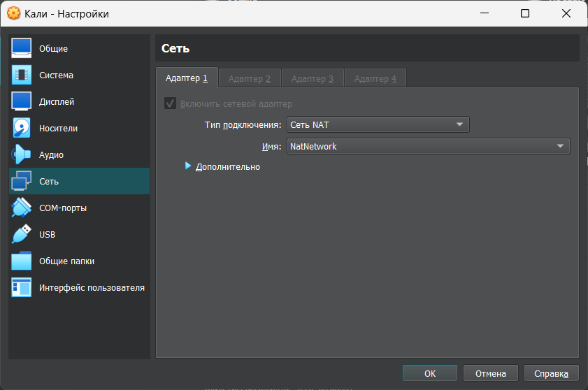Click the Отмена button
This screenshot has height=390, width=588.
(x=491, y=373)
